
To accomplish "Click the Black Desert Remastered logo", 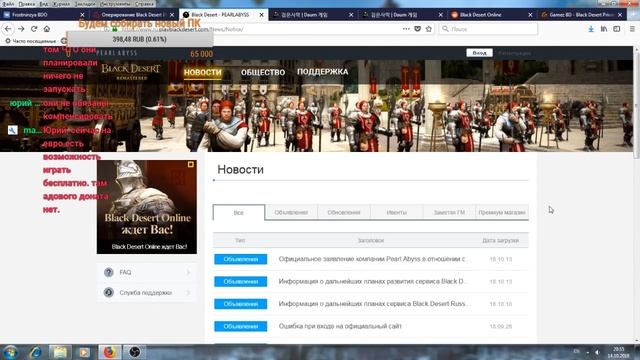I will click(131, 71).
